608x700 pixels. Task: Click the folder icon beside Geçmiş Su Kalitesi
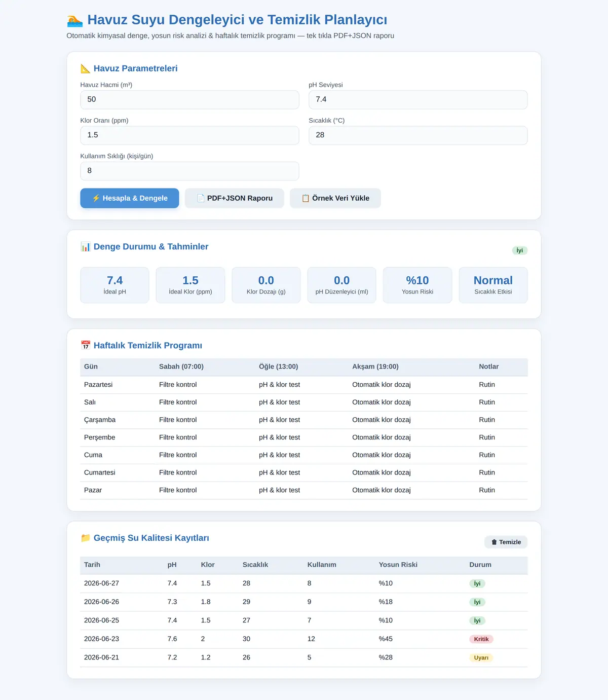[x=85, y=538]
